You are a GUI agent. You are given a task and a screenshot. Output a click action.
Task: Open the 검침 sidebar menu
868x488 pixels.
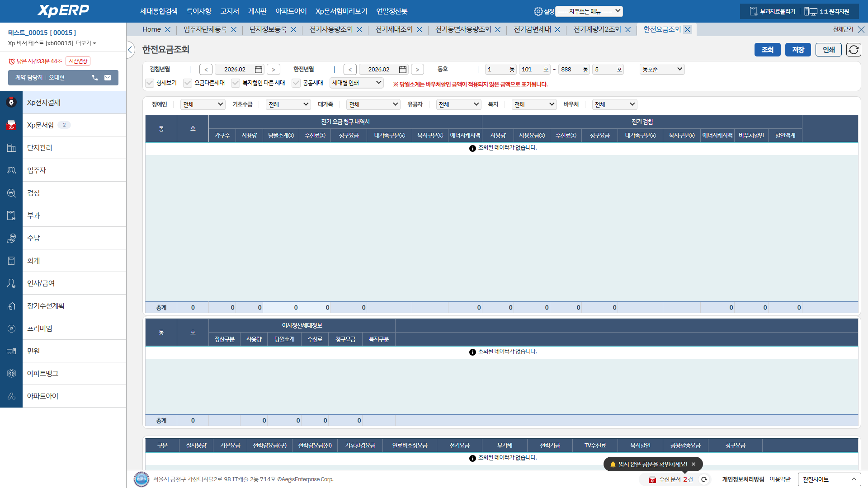point(33,193)
